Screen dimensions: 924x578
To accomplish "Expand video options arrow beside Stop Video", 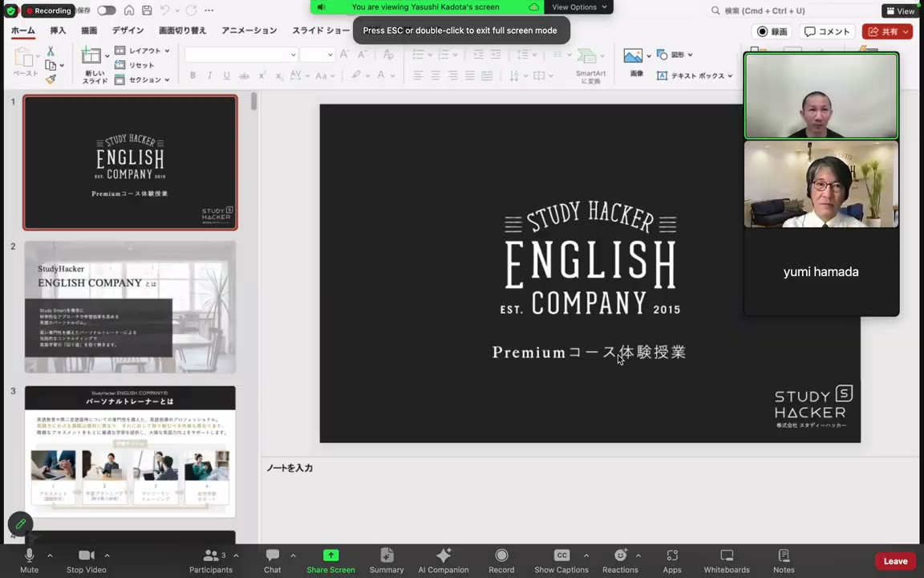I will (107, 556).
